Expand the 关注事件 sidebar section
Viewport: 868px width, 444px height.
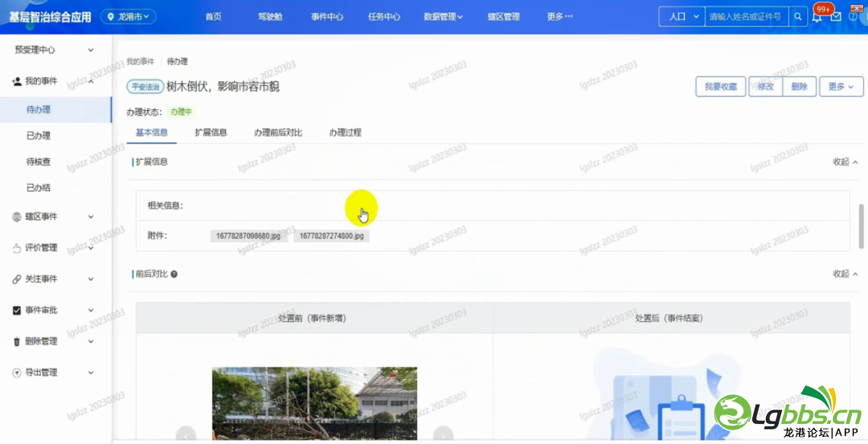tap(91, 279)
